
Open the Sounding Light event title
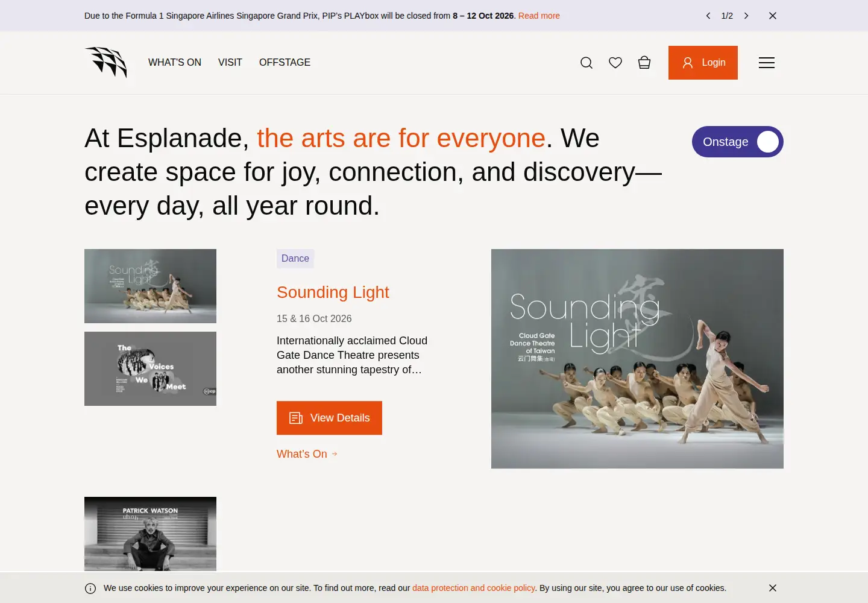coord(333,292)
